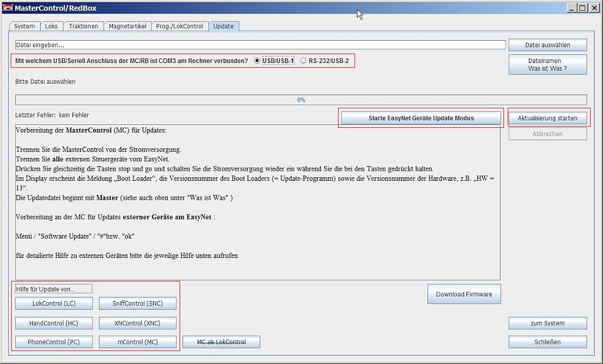Switch to the Prog./LokControl tab
The width and height of the screenshot is (603, 364).
180,26
